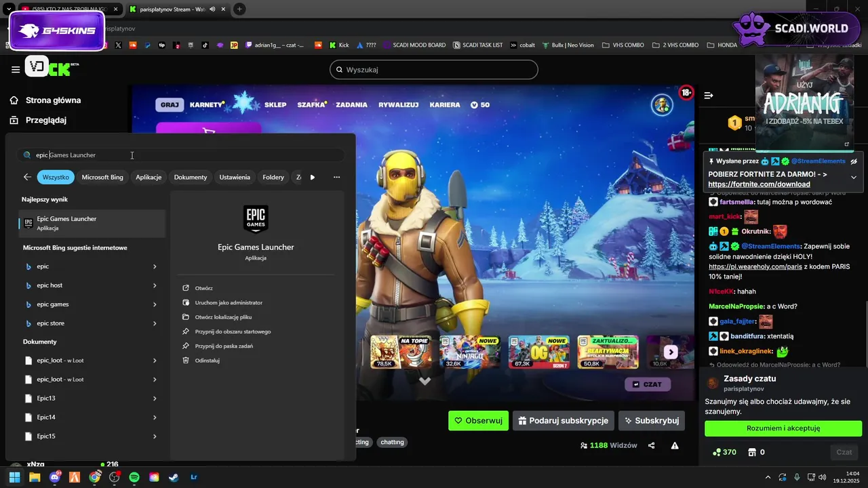
Task: Select the Dokumenty search filter tab
Action: (191, 177)
